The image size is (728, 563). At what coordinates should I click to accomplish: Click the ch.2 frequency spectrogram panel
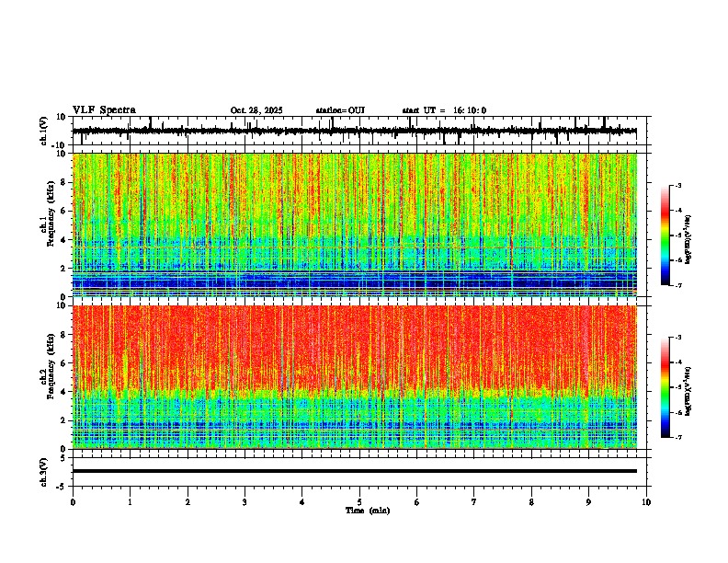[355, 377]
